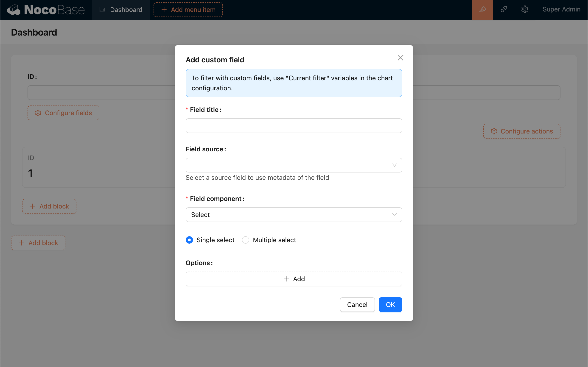The image size is (588, 367).
Task: Add a new option in Options
Action: (x=294, y=279)
